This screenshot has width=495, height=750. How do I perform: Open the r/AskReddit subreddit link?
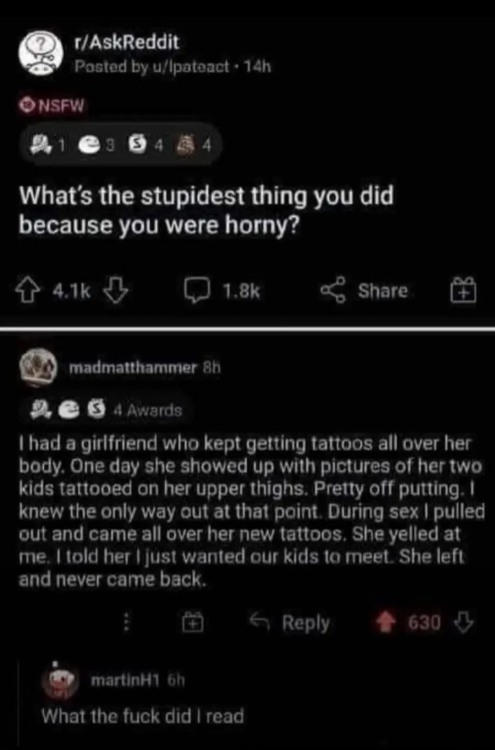click(127, 43)
